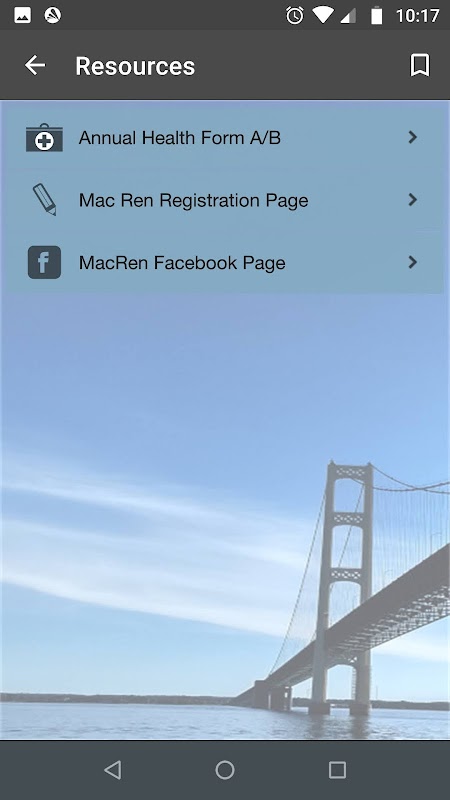
Task: Tap the image notification icon
Action: click(x=22, y=15)
